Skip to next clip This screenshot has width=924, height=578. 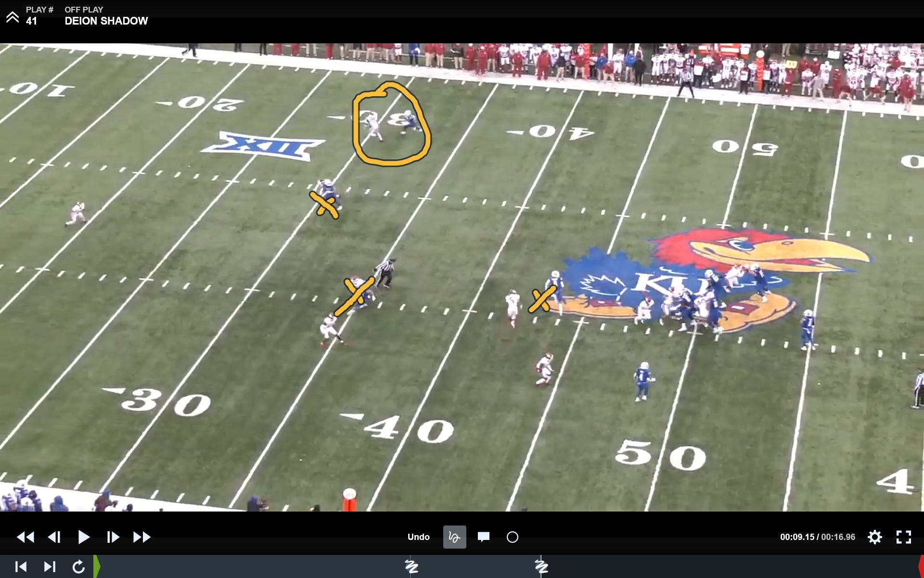50,566
